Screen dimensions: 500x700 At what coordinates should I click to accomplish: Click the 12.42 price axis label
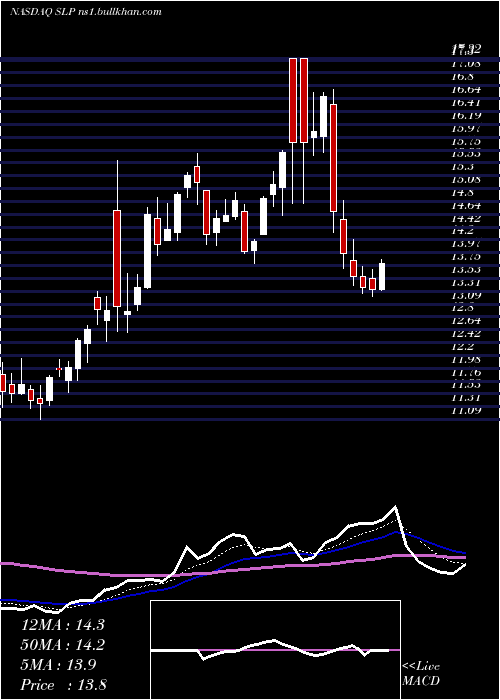(x=466, y=334)
